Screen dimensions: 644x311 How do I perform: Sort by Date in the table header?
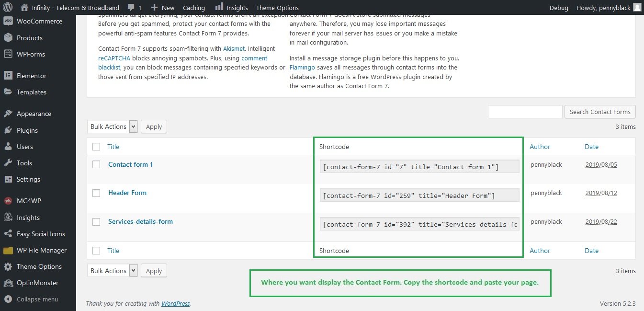pos(591,147)
